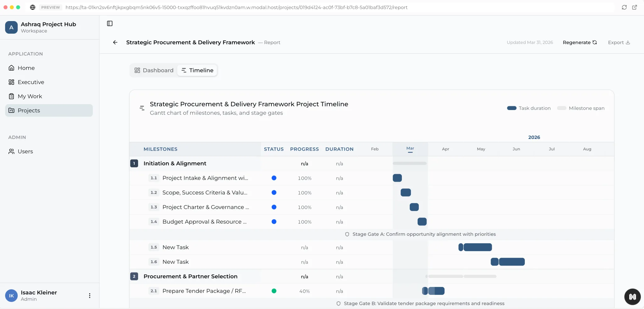Open the floating chat widget button
644x309 pixels.
632,297
